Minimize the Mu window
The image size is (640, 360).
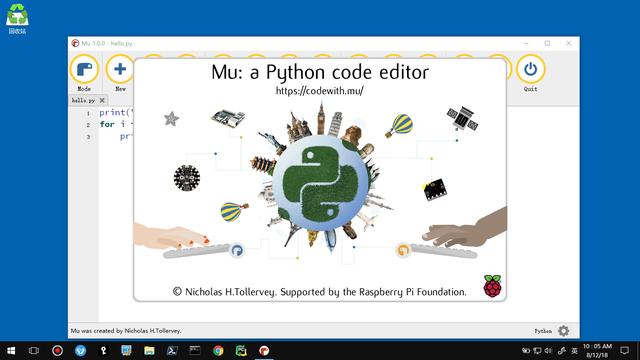(526, 43)
